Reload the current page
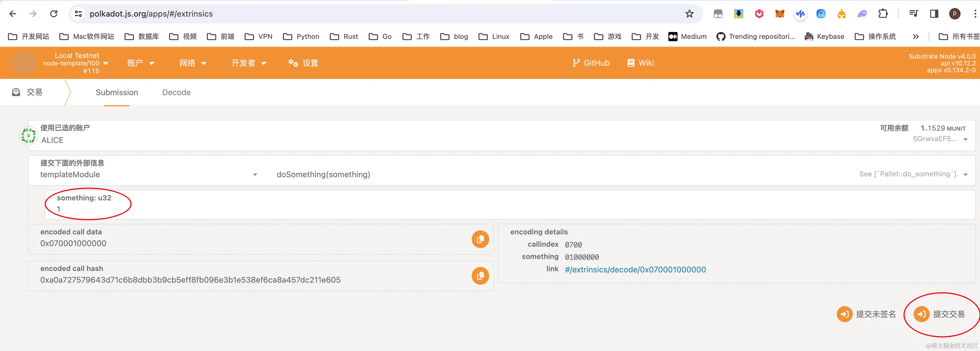 pos(54,14)
